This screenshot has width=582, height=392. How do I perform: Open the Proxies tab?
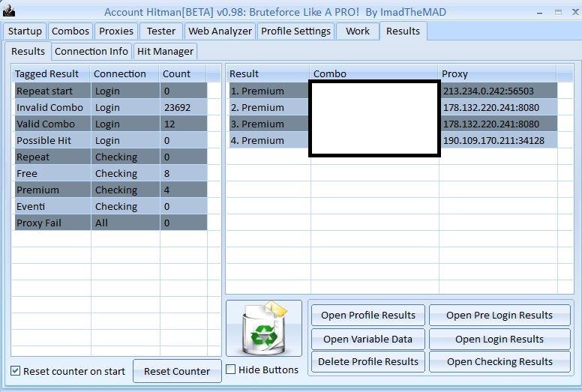[x=116, y=31]
